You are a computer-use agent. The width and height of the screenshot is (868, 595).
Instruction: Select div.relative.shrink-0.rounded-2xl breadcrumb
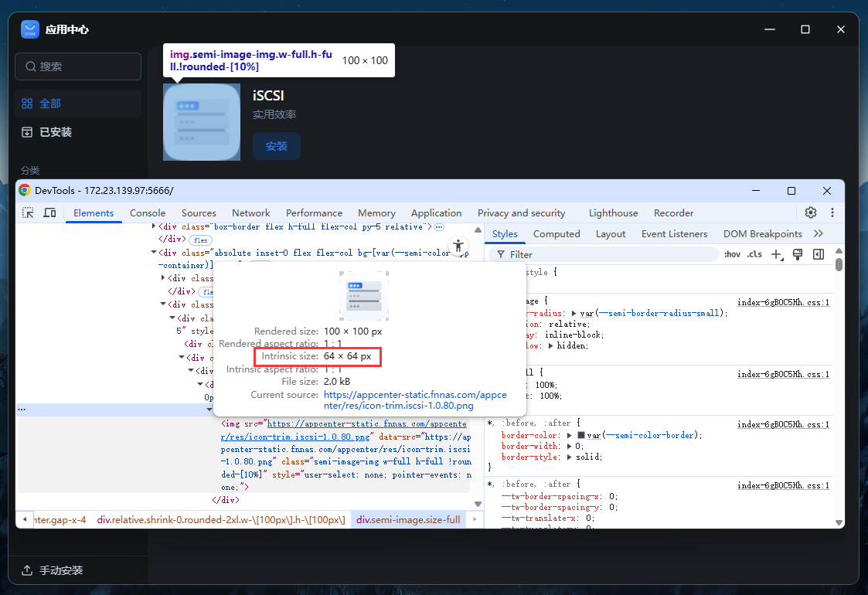(x=221, y=520)
